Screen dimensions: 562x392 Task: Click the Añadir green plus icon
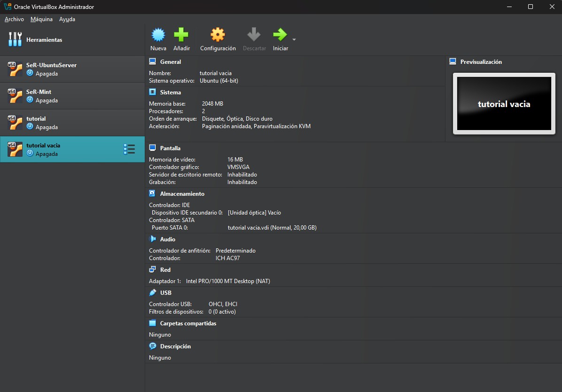point(181,35)
